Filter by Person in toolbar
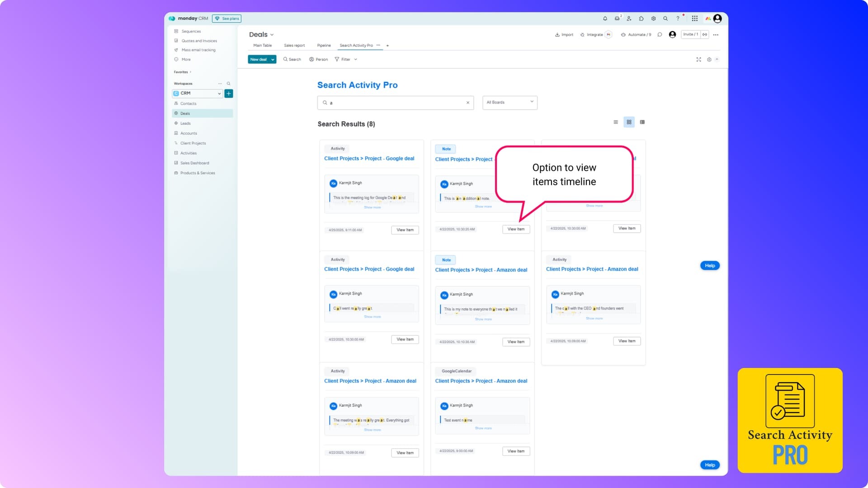 (319, 60)
